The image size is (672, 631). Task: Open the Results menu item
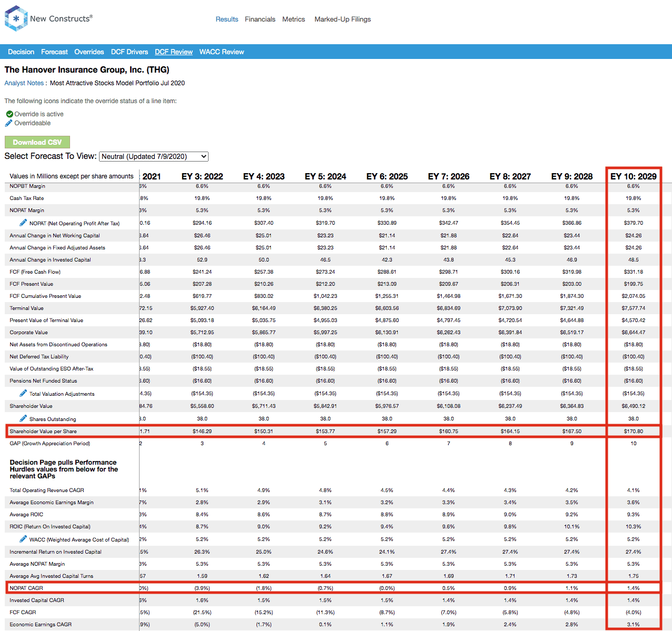[227, 19]
